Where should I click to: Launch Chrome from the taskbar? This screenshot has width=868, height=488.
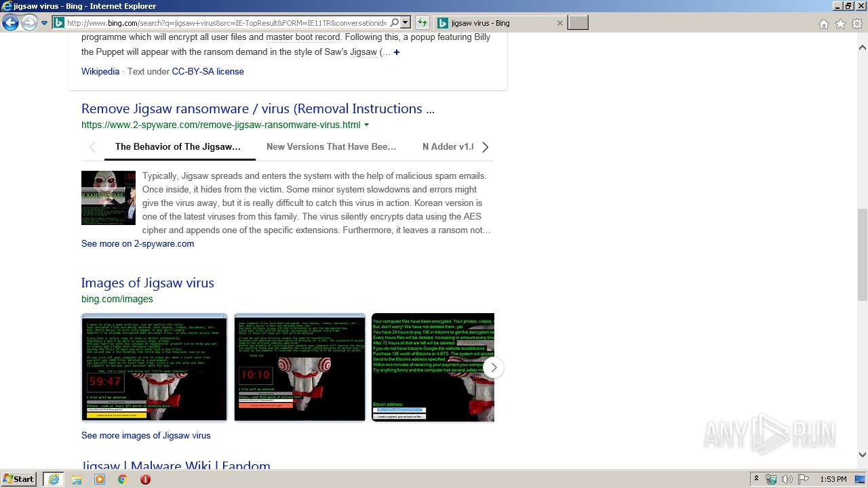tap(123, 479)
